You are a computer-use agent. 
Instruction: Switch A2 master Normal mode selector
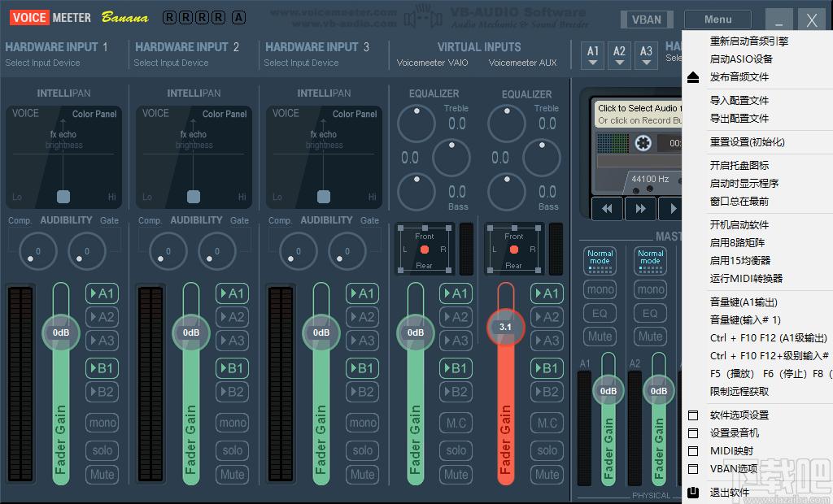650,260
